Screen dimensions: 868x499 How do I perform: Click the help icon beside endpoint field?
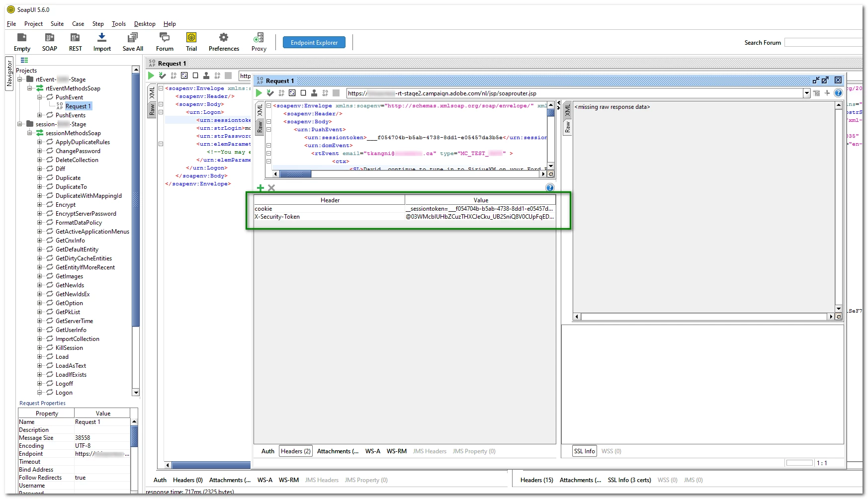tap(838, 93)
